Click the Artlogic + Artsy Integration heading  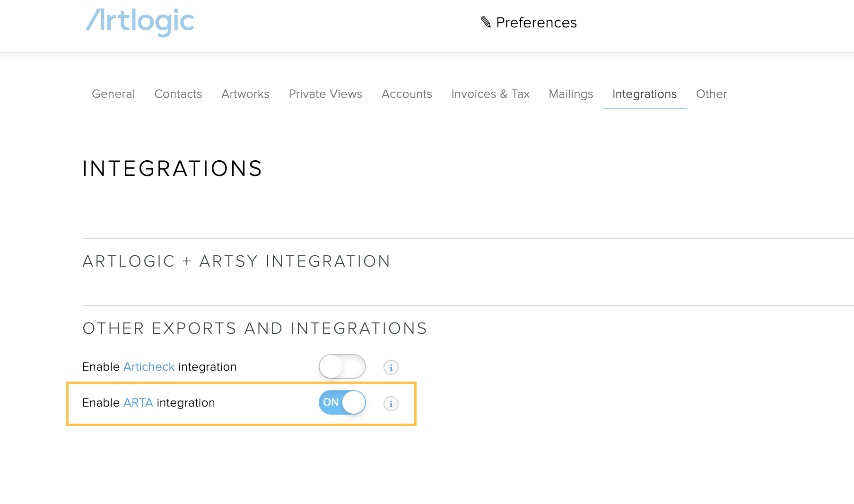tap(236, 261)
